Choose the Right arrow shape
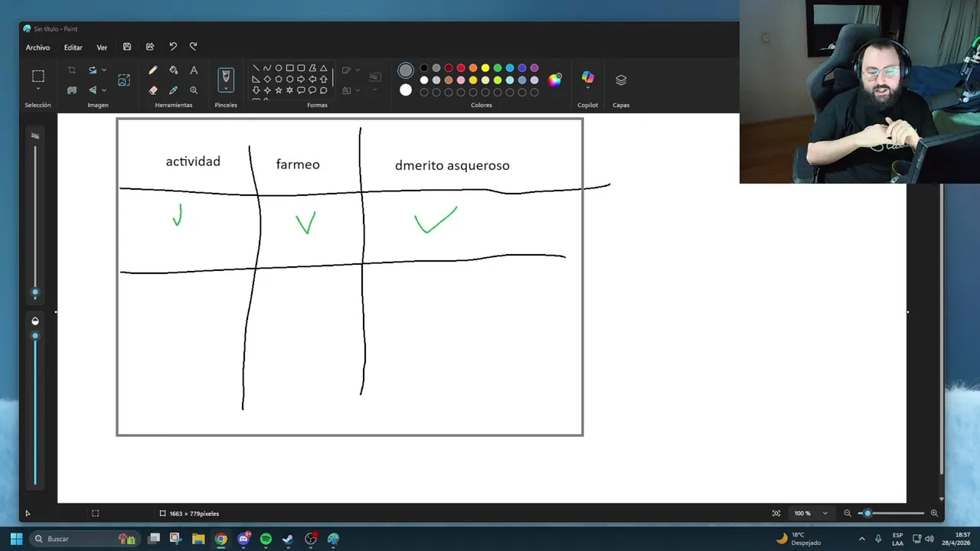 [x=301, y=79]
